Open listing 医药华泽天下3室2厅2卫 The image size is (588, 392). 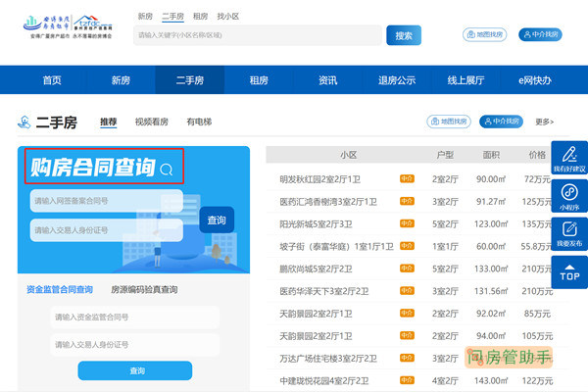click(x=324, y=291)
